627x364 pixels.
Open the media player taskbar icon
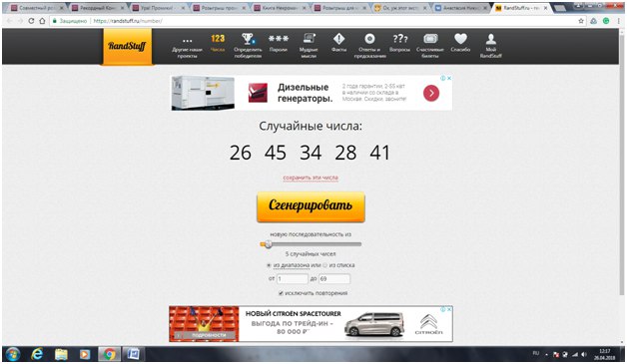pyautogui.click(x=85, y=354)
